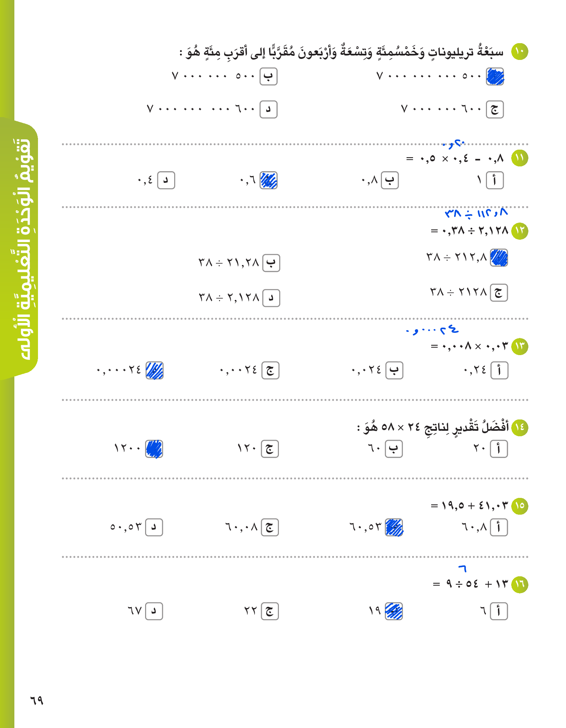The height and width of the screenshot is (728, 566).
Task: Select option ب box in question 10
Action: coord(268,76)
